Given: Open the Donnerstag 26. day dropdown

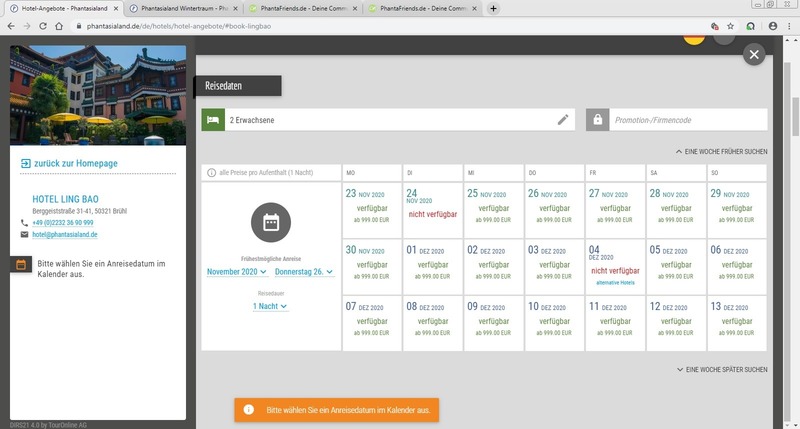Looking at the screenshot, I should [x=304, y=271].
